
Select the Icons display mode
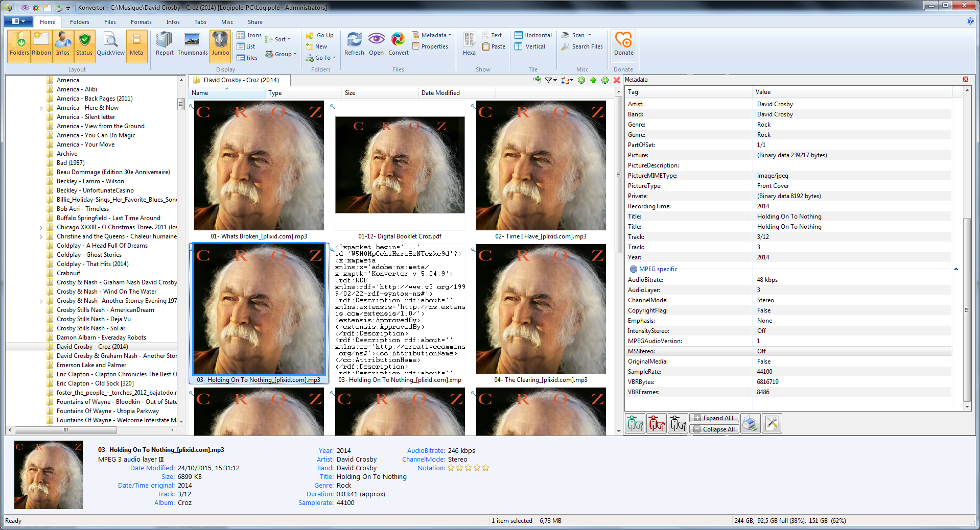coord(249,35)
